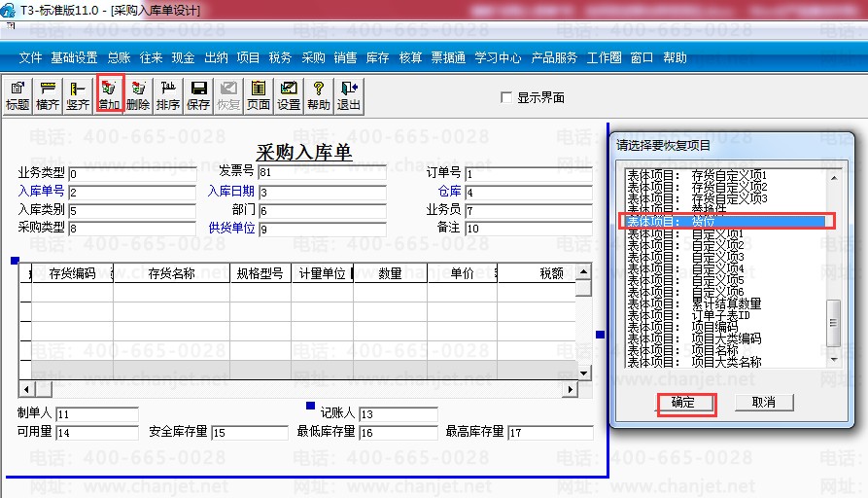Open the 采购 menu

(x=313, y=57)
